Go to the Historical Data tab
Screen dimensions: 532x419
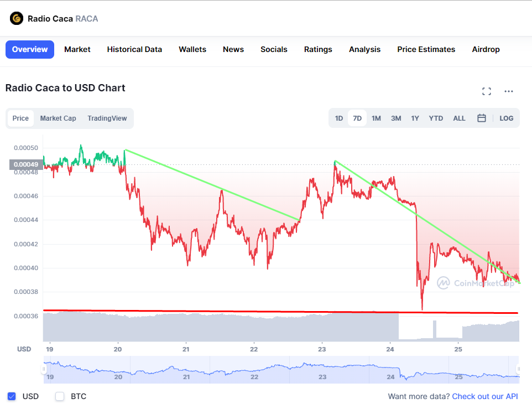134,49
